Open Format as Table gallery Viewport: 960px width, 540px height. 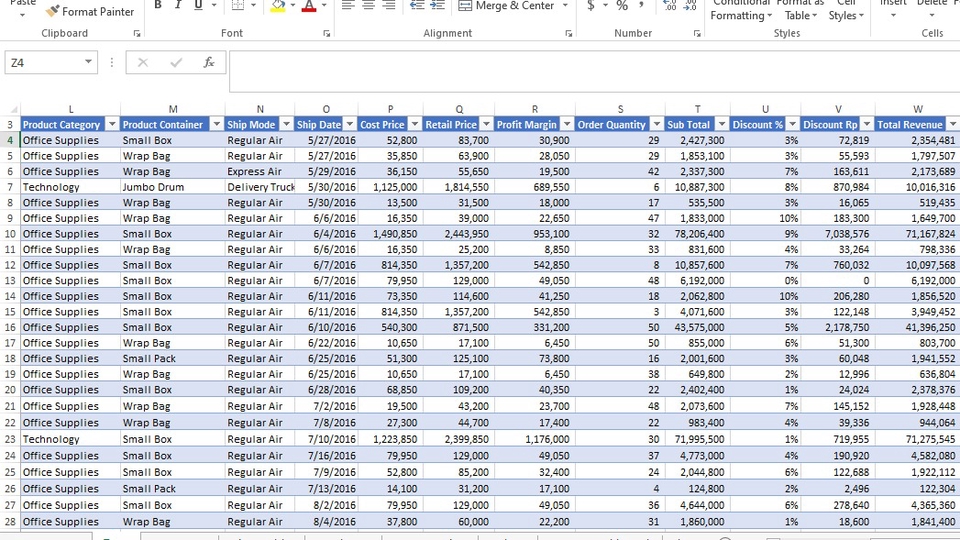click(x=801, y=10)
